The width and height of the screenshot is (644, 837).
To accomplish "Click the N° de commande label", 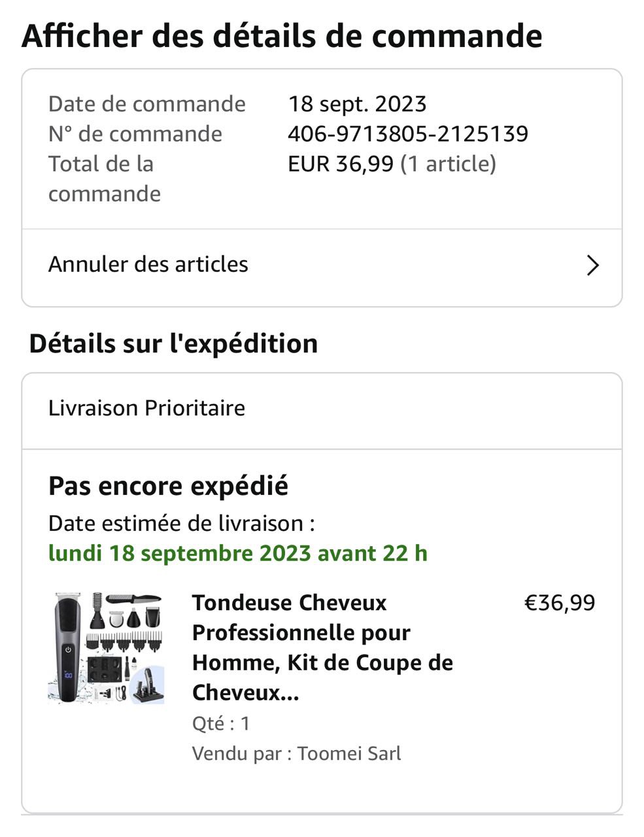I will pos(135,133).
